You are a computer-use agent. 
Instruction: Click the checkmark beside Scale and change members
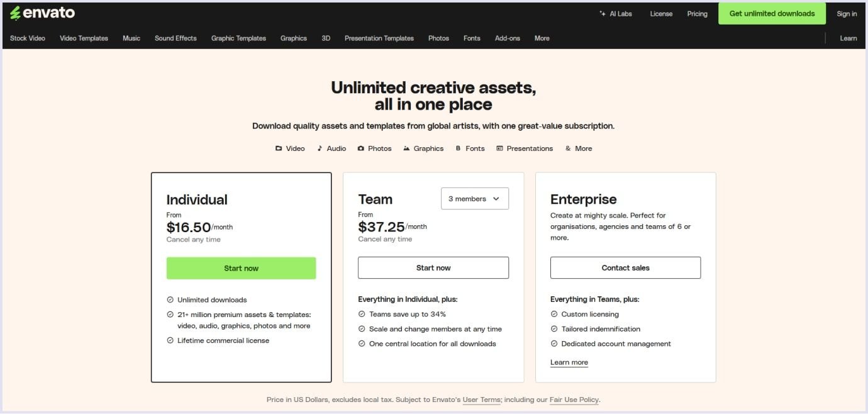pos(362,329)
